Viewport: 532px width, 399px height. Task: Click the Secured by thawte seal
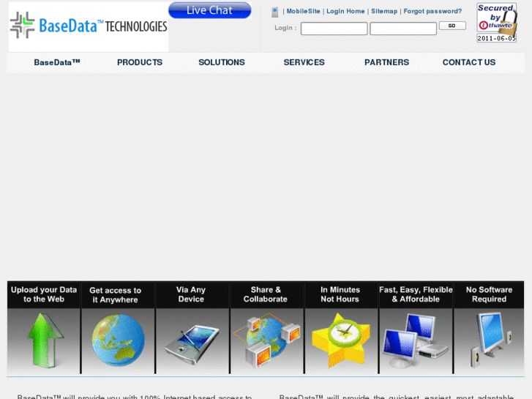(497, 23)
